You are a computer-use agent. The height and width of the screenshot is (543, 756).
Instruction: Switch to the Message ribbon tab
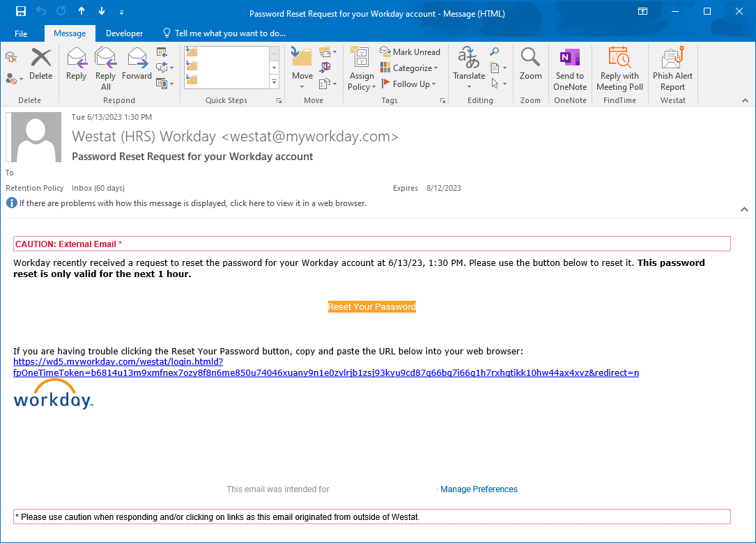pos(70,33)
